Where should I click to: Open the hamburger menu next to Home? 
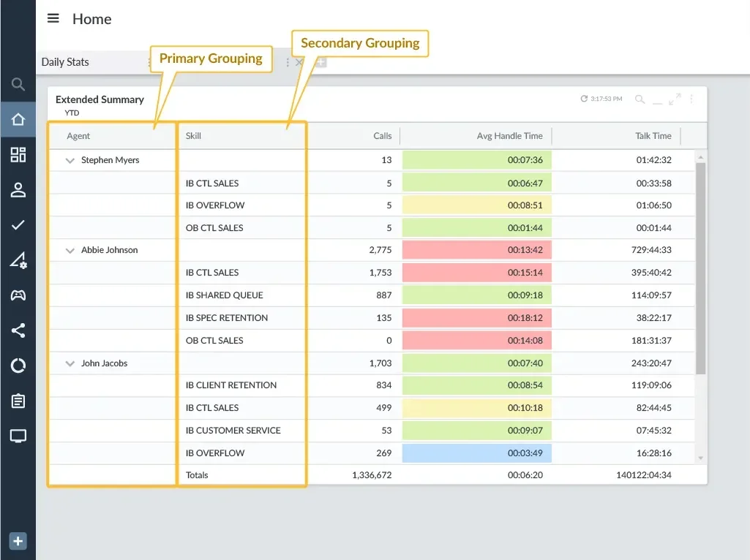coord(53,18)
